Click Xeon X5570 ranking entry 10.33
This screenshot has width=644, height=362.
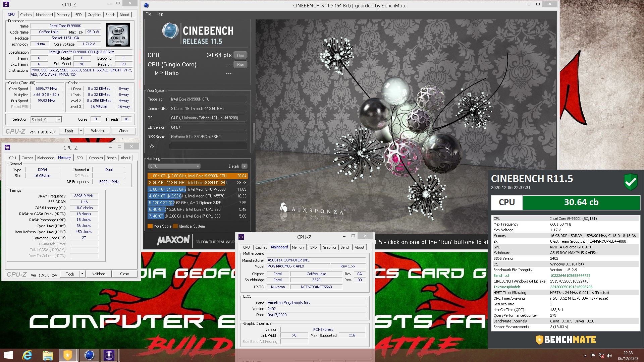coord(198,196)
